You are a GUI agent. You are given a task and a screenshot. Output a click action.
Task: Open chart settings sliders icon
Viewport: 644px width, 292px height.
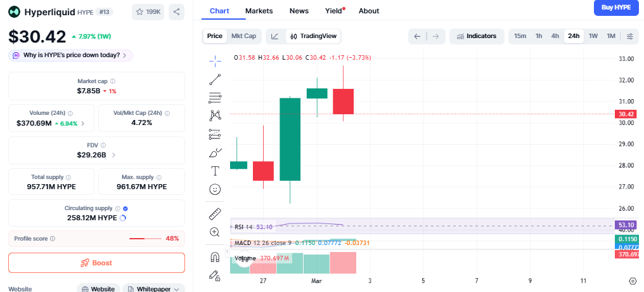pos(629,36)
